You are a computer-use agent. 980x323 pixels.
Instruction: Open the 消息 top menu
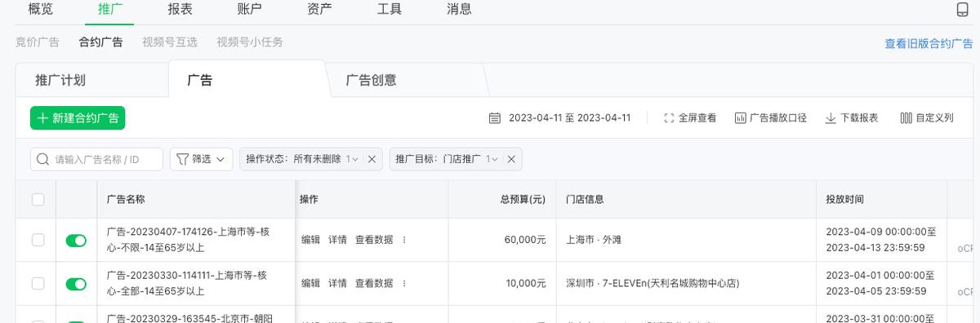[459, 9]
